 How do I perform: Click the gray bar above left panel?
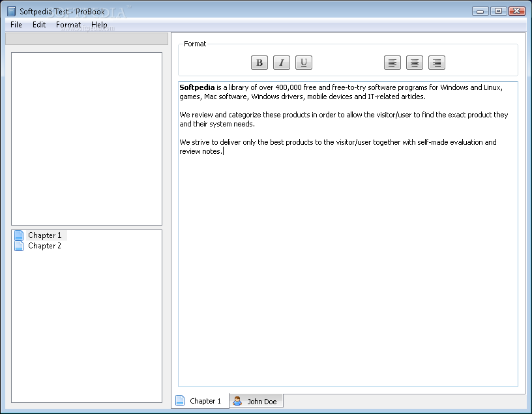pyautogui.click(x=87, y=38)
